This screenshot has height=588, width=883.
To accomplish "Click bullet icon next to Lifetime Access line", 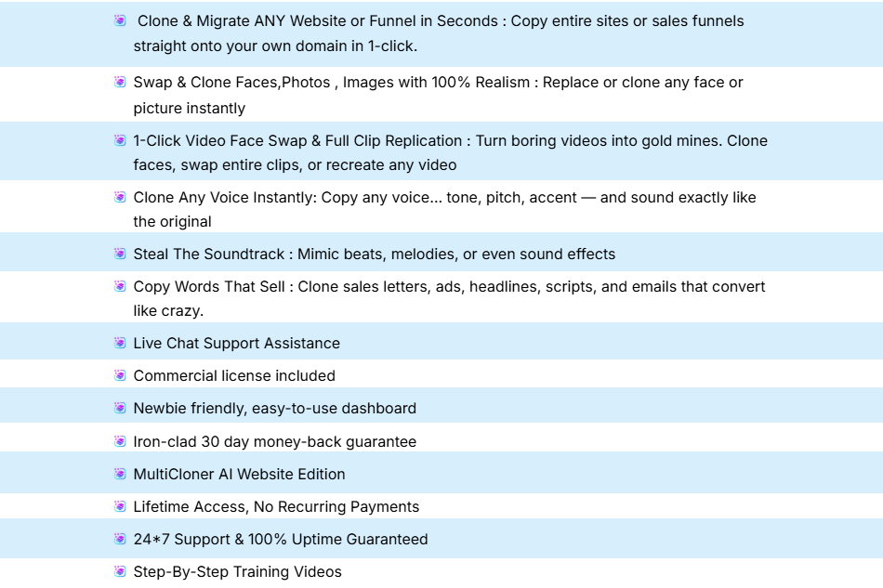I will click(120, 506).
